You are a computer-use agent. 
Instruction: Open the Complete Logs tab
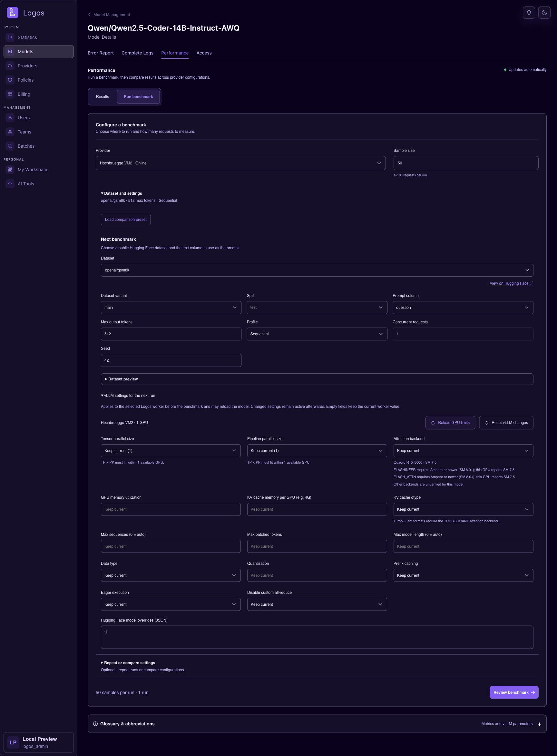pos(137,53)
